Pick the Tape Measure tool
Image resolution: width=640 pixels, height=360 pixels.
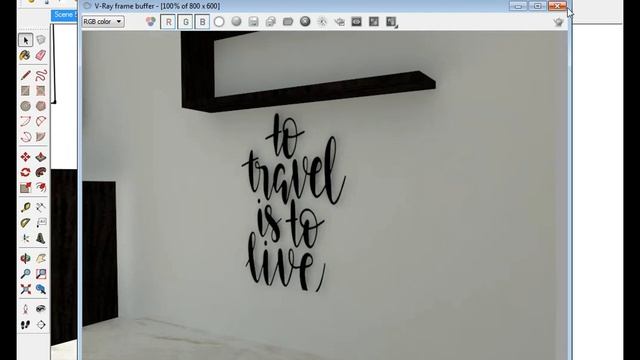25,207
